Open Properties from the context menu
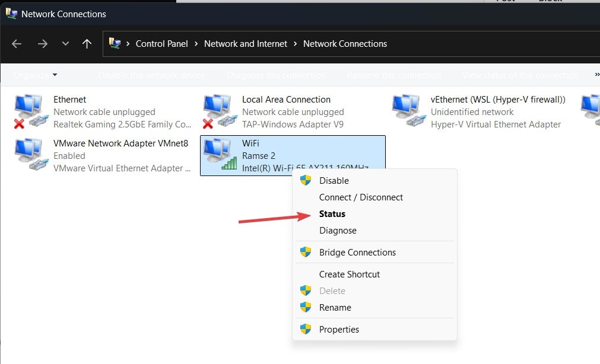Viewport: 600px width, 364px height. point(339,330)
